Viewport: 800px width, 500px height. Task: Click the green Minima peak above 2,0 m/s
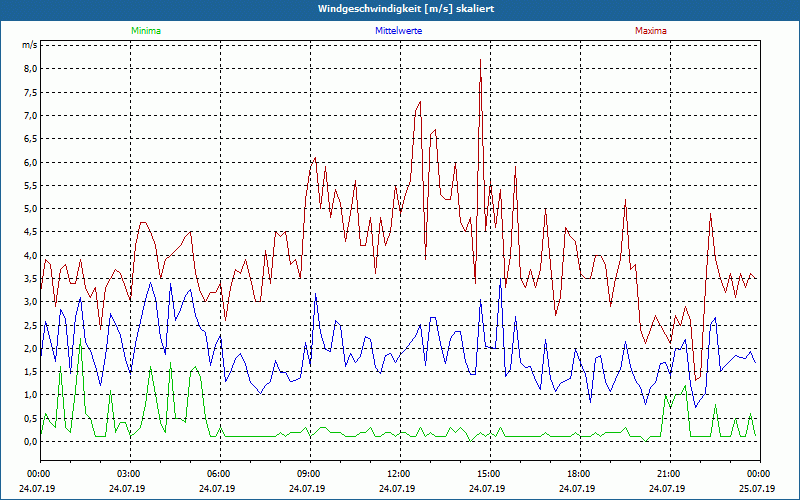[x=81, y=339]
